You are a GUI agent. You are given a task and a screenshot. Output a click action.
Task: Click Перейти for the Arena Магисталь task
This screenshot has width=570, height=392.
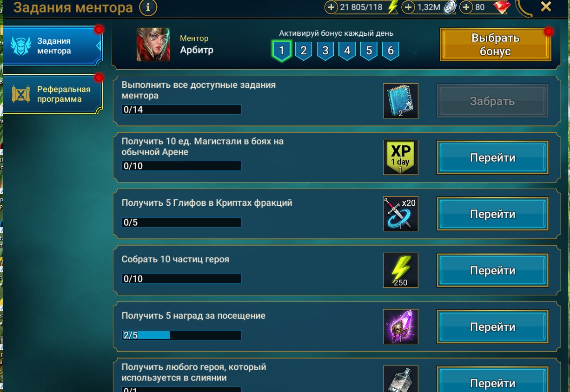click(x=492, y=157)
